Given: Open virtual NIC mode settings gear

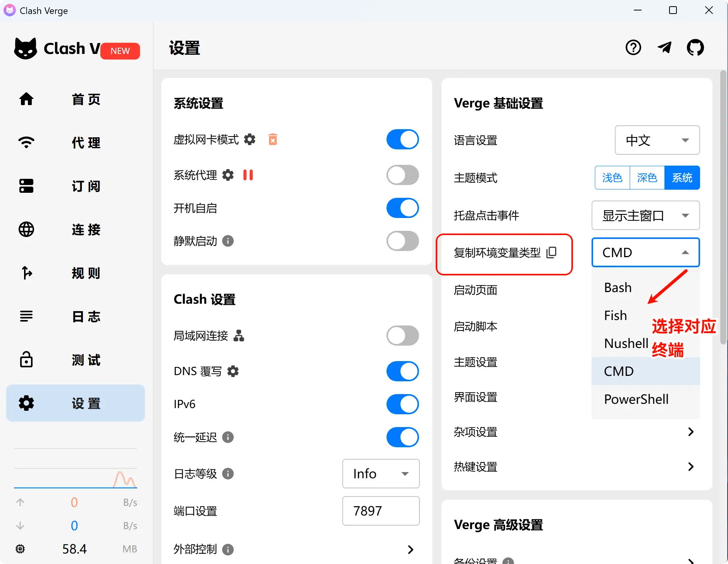Looking at the screenshot, I should coord(250,139).
